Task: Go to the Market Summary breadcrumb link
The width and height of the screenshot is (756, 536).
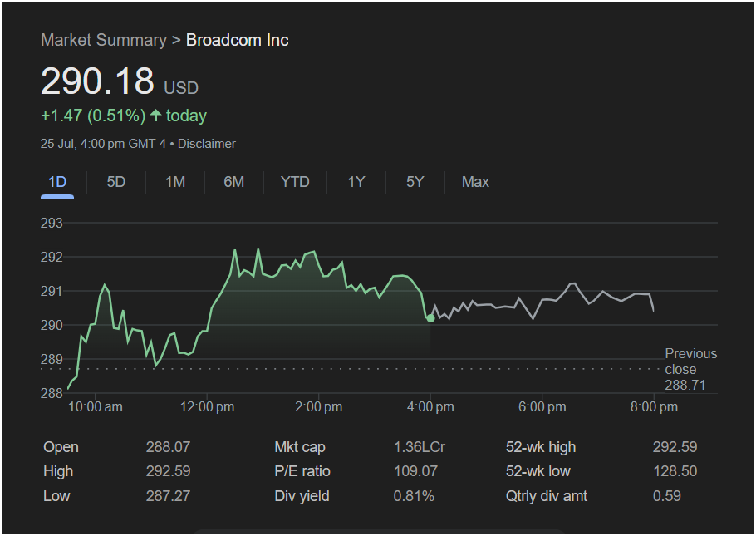Action: (104, 40)
